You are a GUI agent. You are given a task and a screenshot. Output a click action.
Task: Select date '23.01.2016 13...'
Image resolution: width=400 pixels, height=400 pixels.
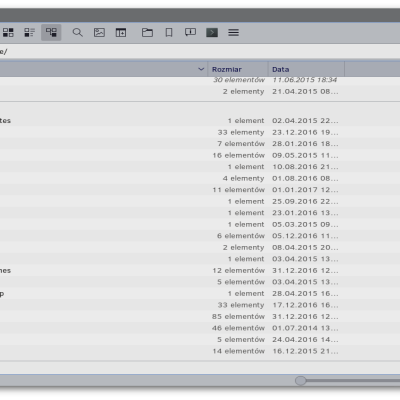click(x=305, y=213)
